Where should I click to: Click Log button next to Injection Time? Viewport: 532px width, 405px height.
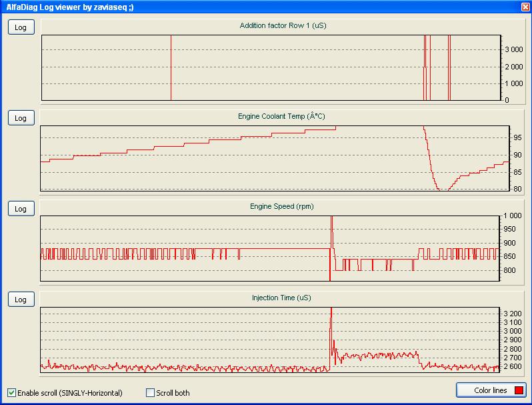(x=21, y=300)
